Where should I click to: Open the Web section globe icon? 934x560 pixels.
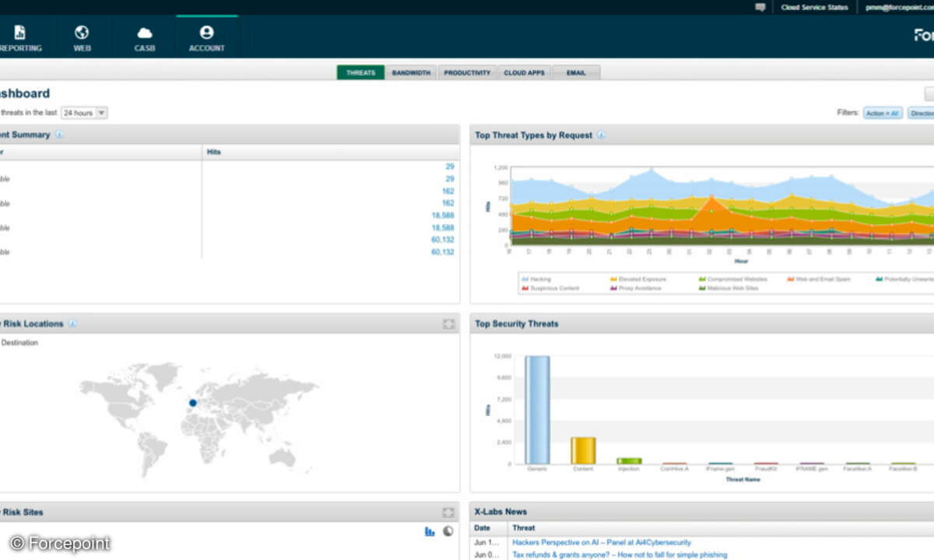[x=82, y=33]
